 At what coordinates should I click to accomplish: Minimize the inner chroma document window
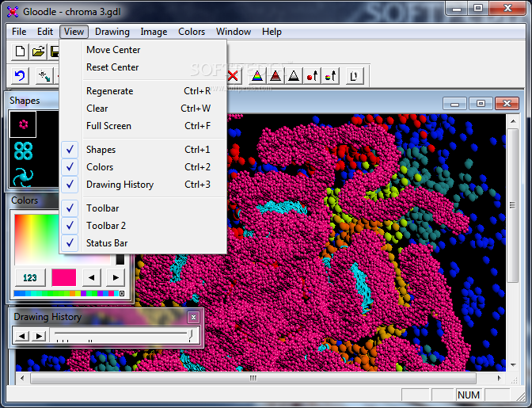coord(455,104)
